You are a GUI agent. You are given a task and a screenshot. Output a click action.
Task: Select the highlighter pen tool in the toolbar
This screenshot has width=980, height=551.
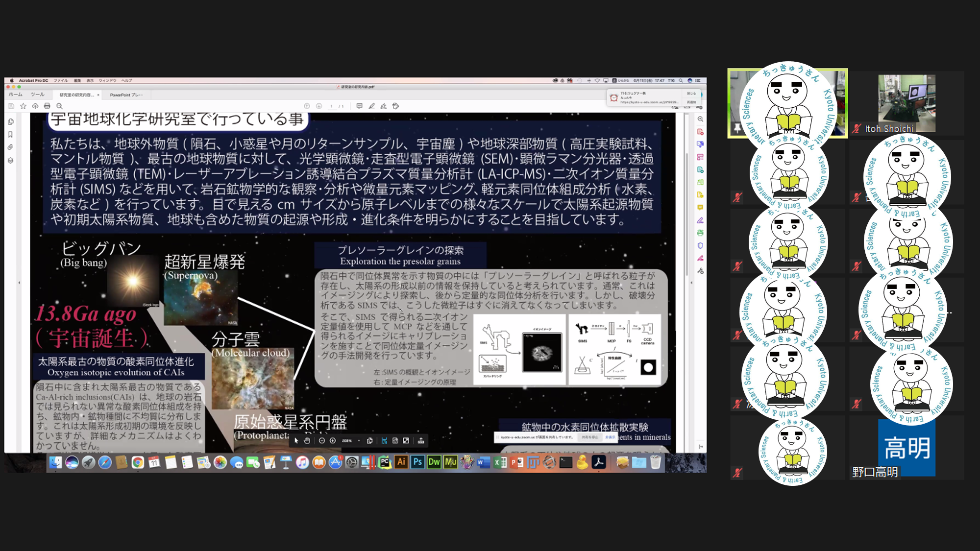point(371,106)
